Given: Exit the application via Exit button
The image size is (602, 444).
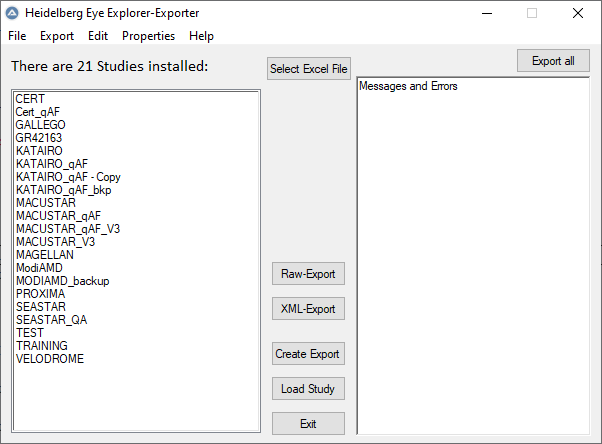Looking at the screenshot, I should 308,424.
